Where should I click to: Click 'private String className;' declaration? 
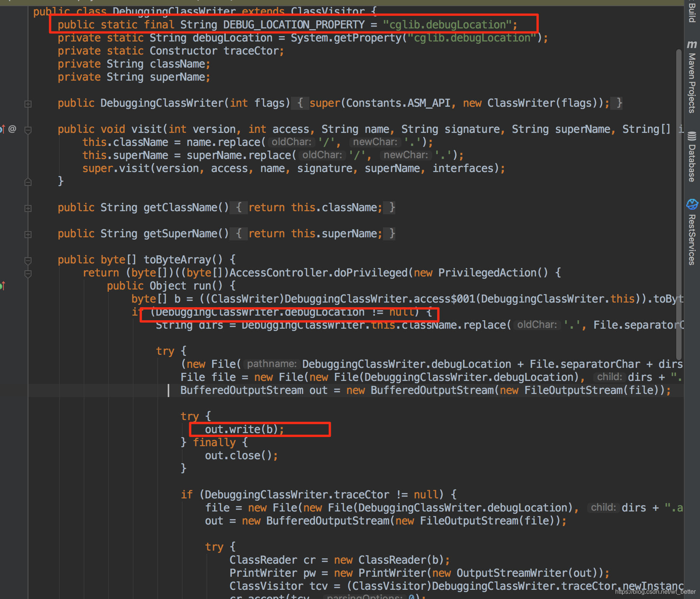click(x=134, y=64)
